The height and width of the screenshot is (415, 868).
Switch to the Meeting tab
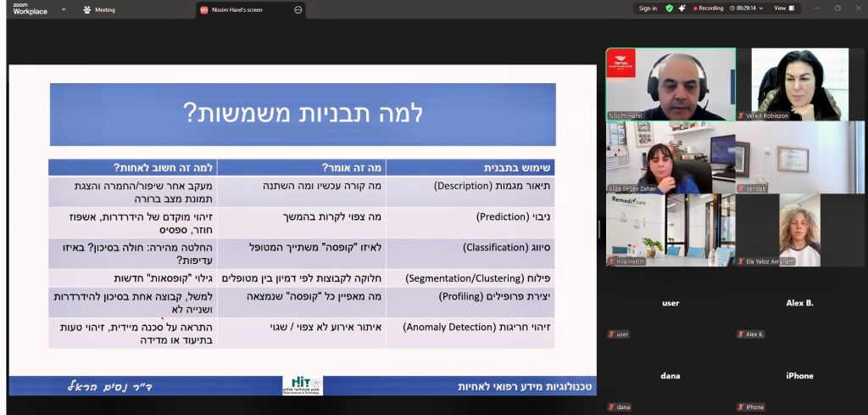100,9
